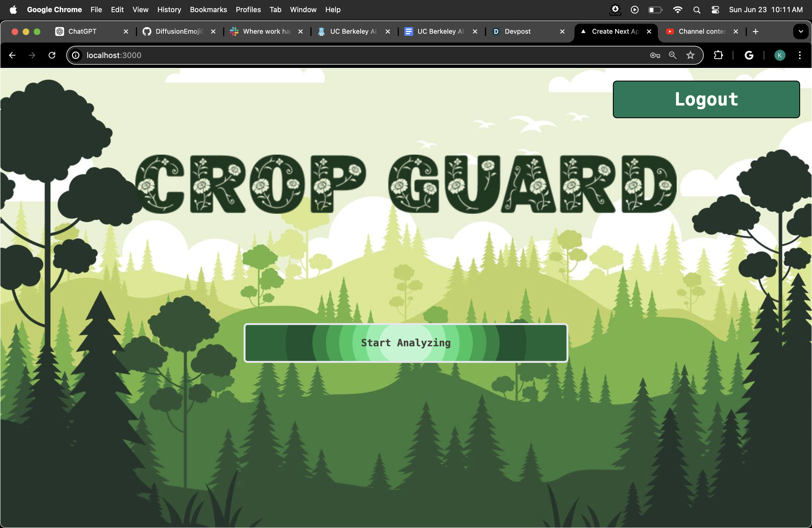This screenshot has height=528, width=812.
Task: Open a new tab with plus button
Action: point(755,32)
